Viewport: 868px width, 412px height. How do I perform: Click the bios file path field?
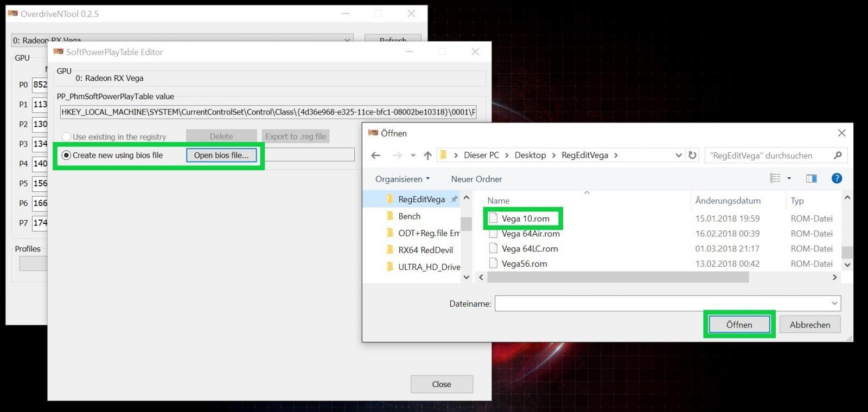[x=309, y=154]
